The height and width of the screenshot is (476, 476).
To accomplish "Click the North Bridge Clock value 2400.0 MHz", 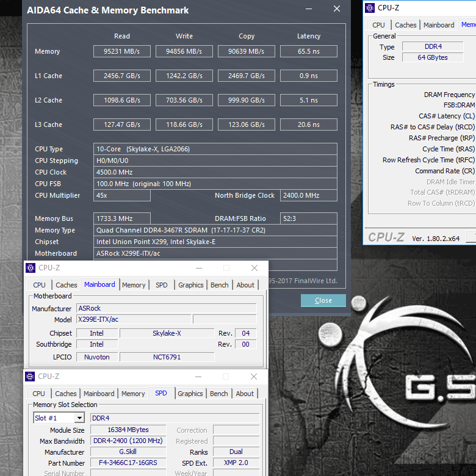I will [x=308, y=195].
